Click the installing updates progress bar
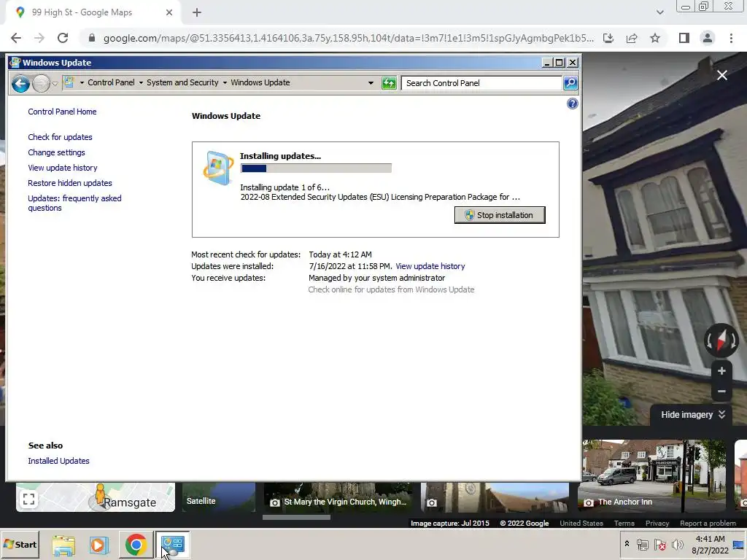747x560 pixels. click(x=316, y=168)
